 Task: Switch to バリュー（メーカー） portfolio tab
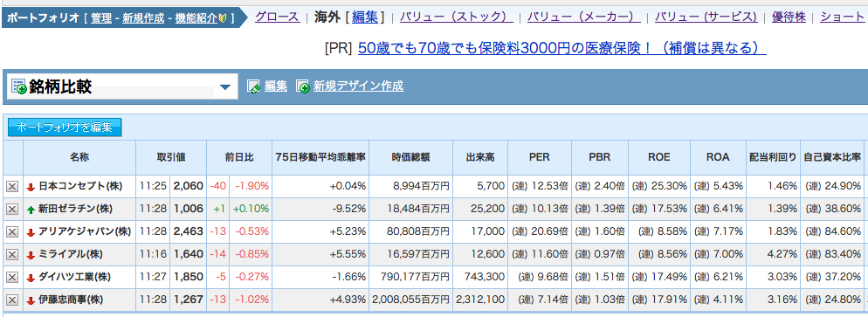click(x=584, y=17)
